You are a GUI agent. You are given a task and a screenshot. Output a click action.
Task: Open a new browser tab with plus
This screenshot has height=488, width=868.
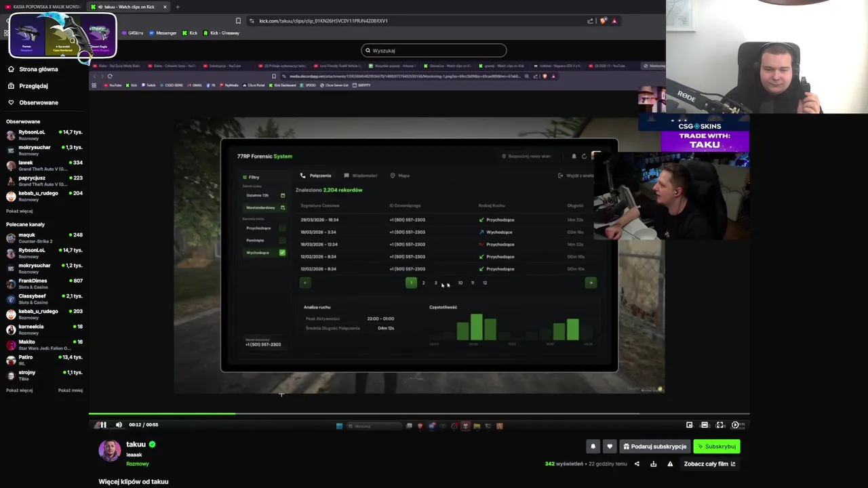(x=178, y=7)
